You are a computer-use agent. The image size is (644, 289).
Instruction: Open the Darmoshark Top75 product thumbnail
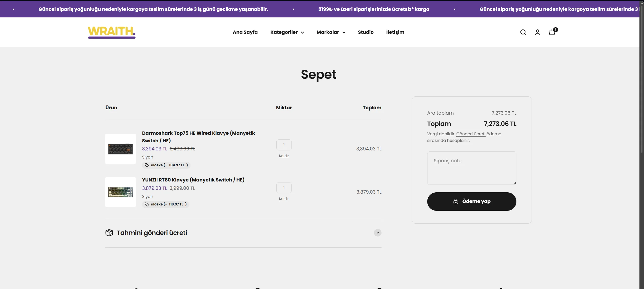(x=121, y=149)
